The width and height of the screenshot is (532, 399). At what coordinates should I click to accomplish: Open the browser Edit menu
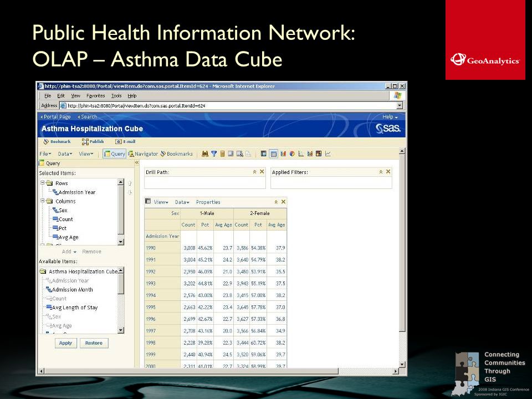61,96
